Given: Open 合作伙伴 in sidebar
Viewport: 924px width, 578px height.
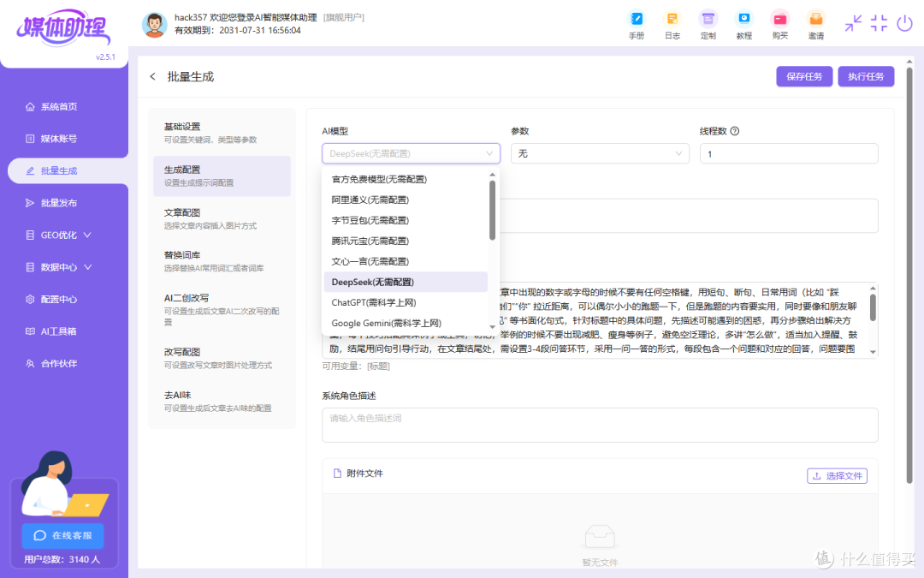Looking at the screenshot, I should point(59,363).
